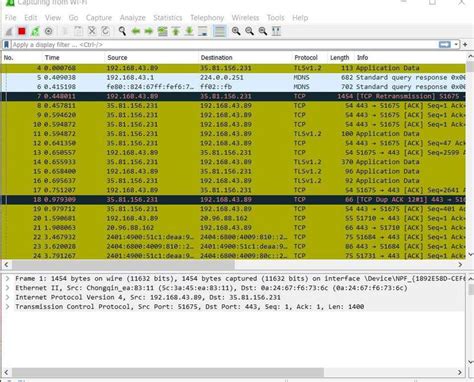Image resolution: width=474 pixels, height=382 pixels.
Task: Sort by the Protocol column header
Action: point(310,58)
